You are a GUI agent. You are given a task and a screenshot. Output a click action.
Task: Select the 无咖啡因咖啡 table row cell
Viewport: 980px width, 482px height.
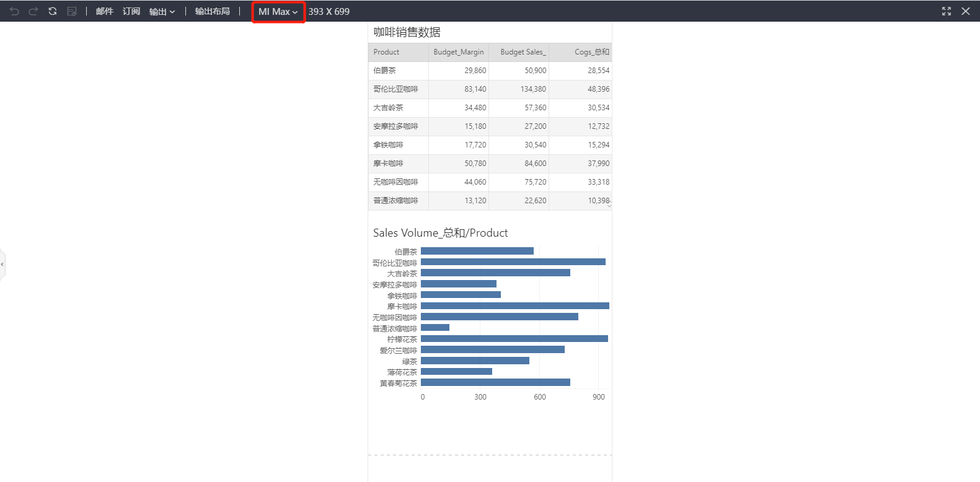point(398,182)
